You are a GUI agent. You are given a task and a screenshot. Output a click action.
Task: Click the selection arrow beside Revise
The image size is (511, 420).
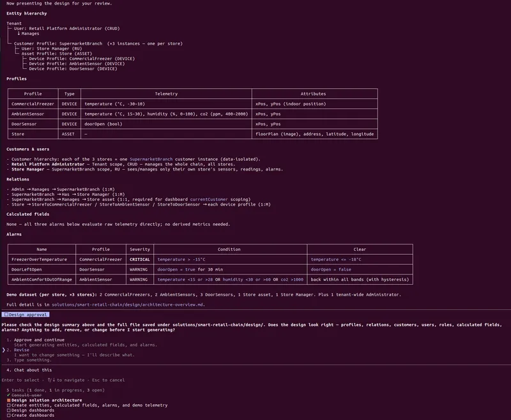(x=4, y=350)
